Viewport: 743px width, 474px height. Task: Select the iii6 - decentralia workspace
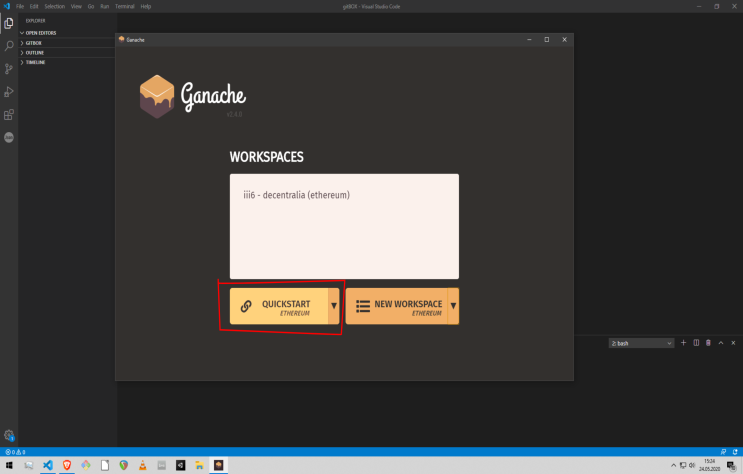297,195
